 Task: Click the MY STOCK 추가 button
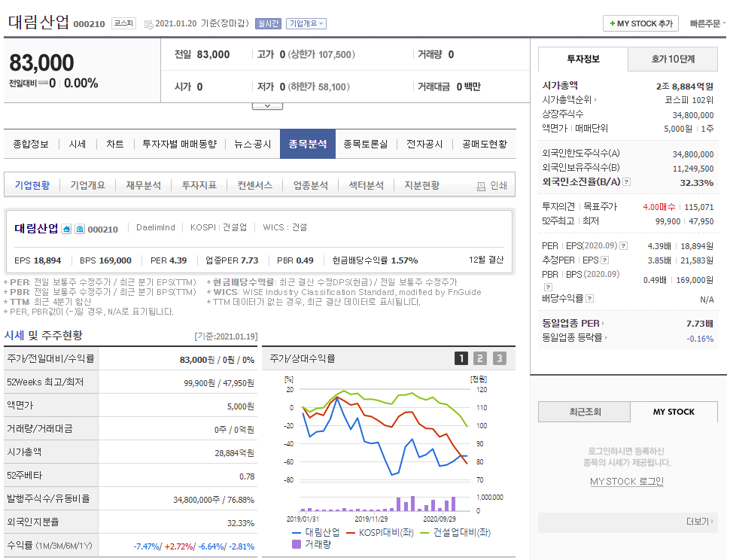click(x=640, y=23)
